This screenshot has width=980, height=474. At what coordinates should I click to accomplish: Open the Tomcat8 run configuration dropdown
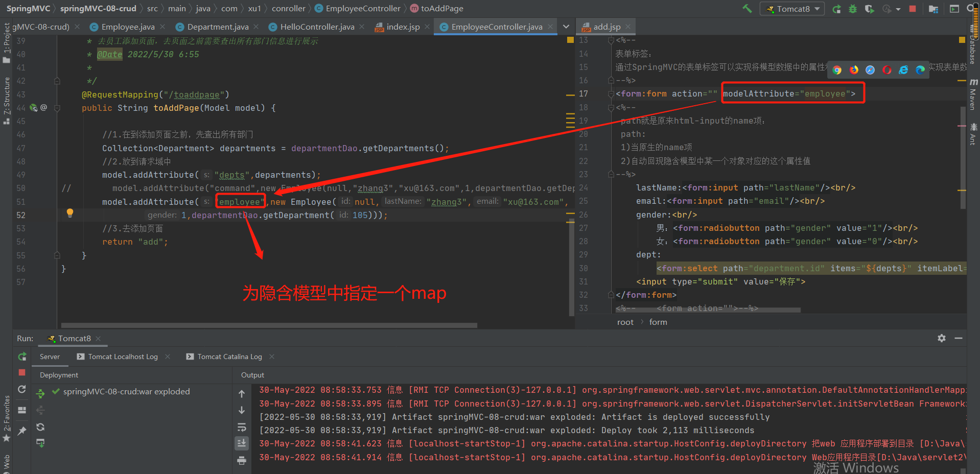(792, 9)
